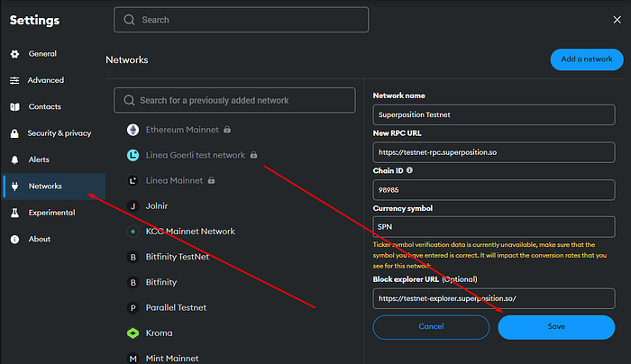Click the Chain ID info tooltip icon
This screenshot has width=631, height=364.
409,170
